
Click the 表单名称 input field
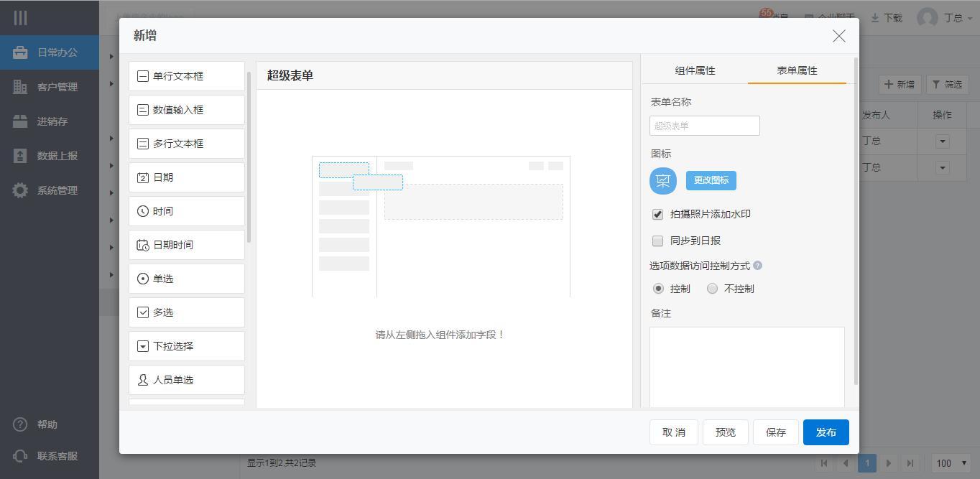(704, 126)
